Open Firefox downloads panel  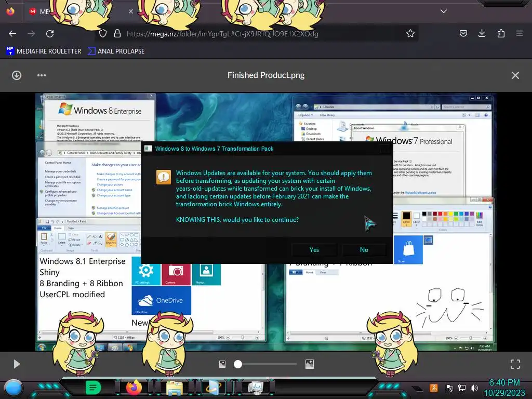pyautogui.click(x=482, y=33)
